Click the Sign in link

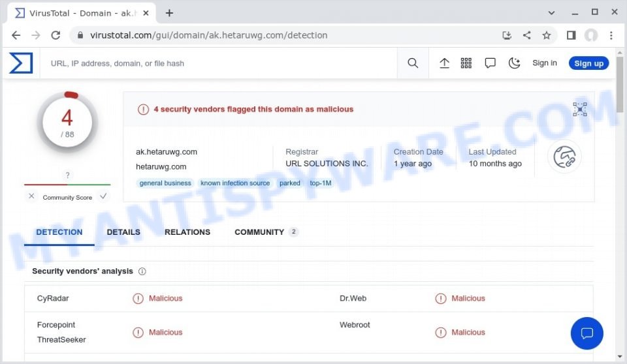coord(544,63)
